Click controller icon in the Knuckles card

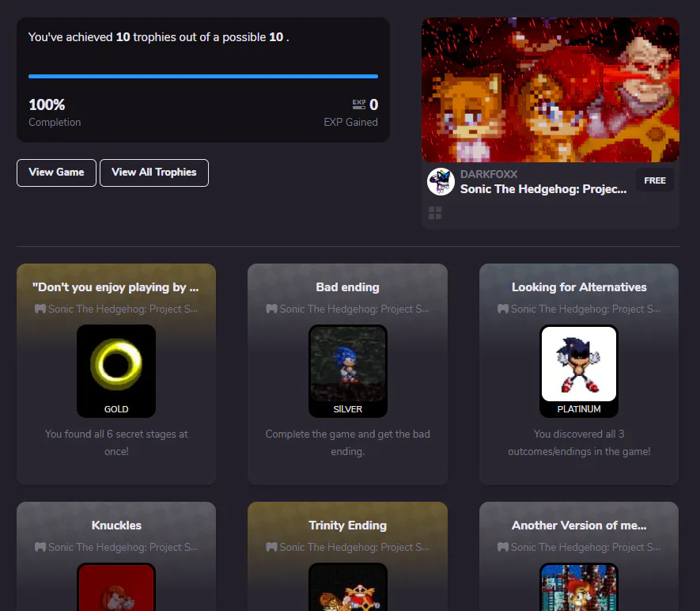[40, 547]
